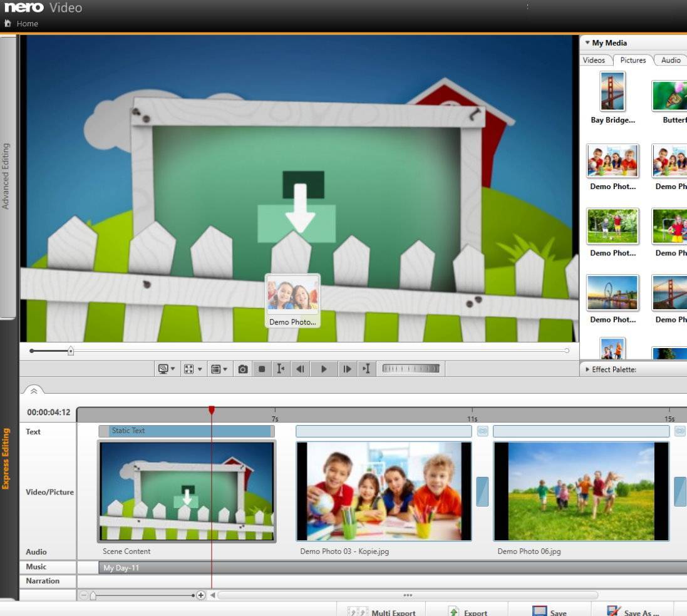Image resolution: width=687 pixels, height=616 pixels.
Task: Open the Advanced Editing side tab
Action: (x=6, y=176)
